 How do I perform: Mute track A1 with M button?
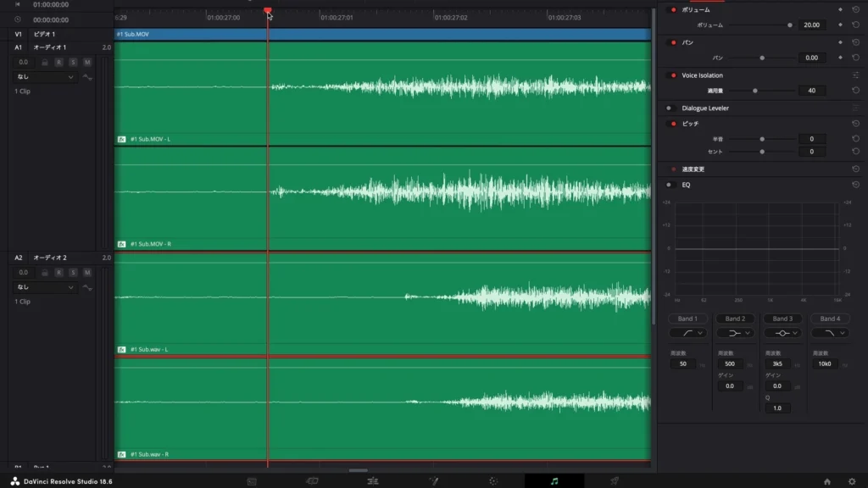pos(86,62)
